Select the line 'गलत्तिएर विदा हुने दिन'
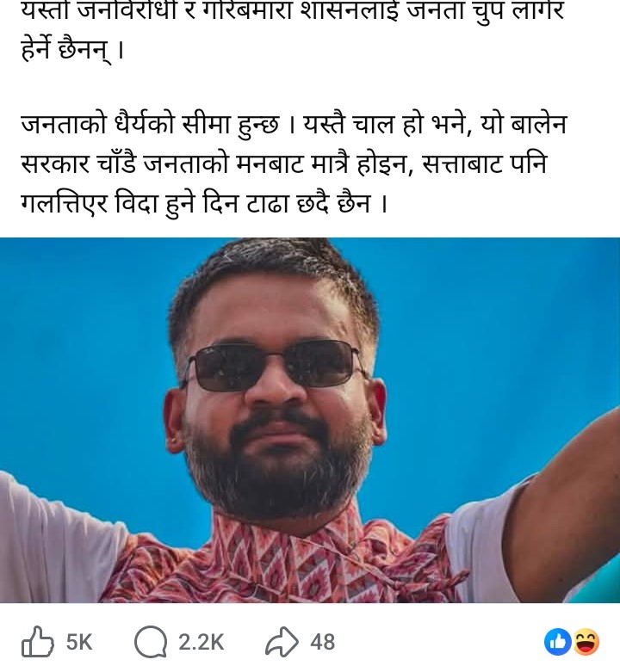Screen dimensions: 620x672 pyautogui.click(x=204, y=202)
